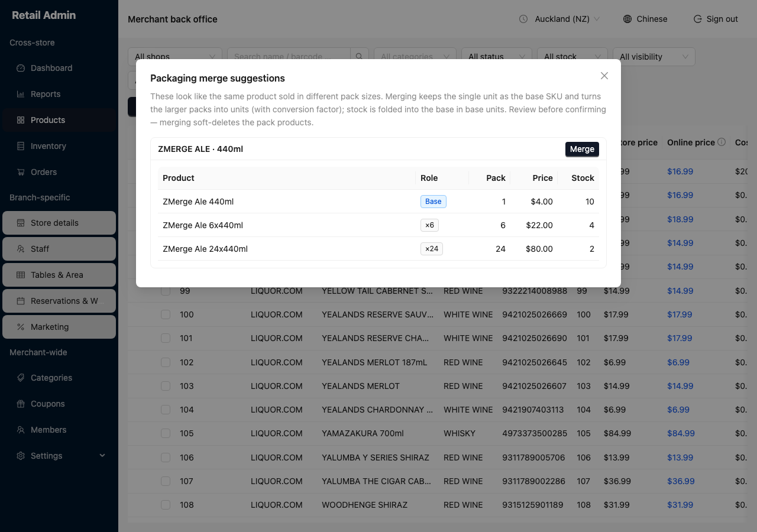Click the globe icon beside Chinese
The width and height of the screenshot is (757, 532).
pos(627,19)
